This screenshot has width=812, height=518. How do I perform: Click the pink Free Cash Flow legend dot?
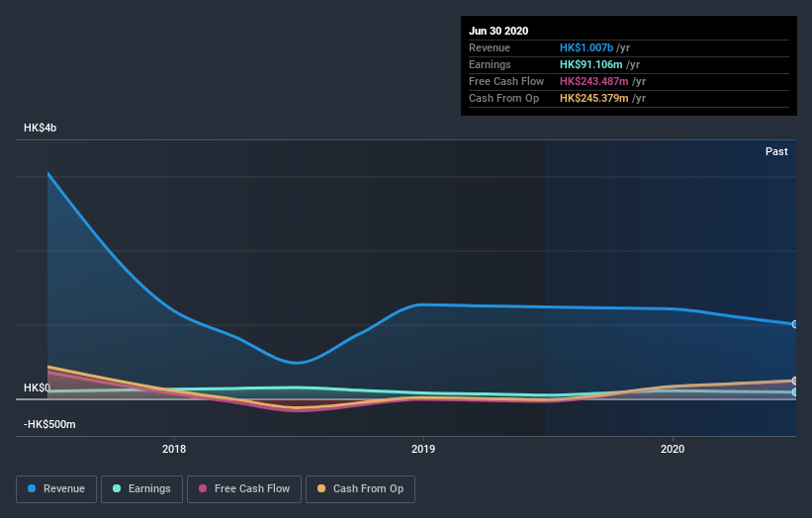pyautogui.click(x=203, y=488)
